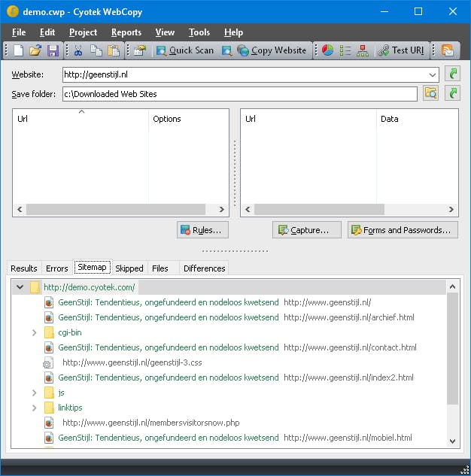Screen dimensions: 471x476
Task: Click Test URL toolbar button
Action: (401, 50)
